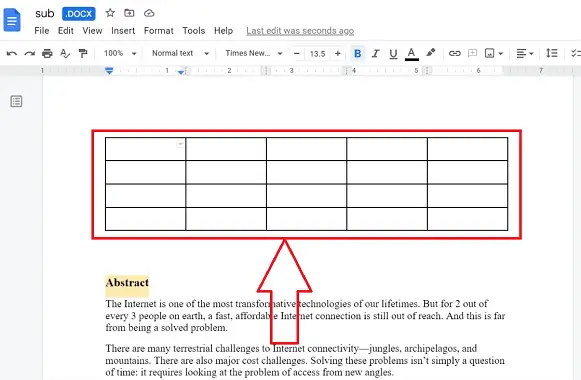
Task: Open the 100% zoom dropdown
Action: [120, 53]
